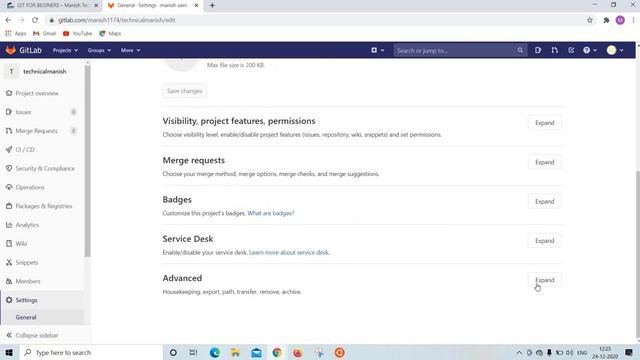
Task: Click the Save changes button
Action: 184,91
